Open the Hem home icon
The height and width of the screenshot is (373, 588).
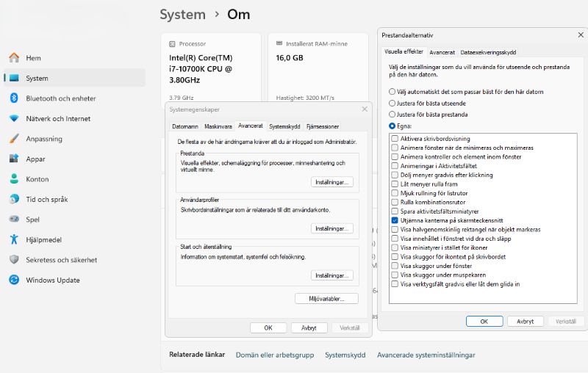[14, 58]
